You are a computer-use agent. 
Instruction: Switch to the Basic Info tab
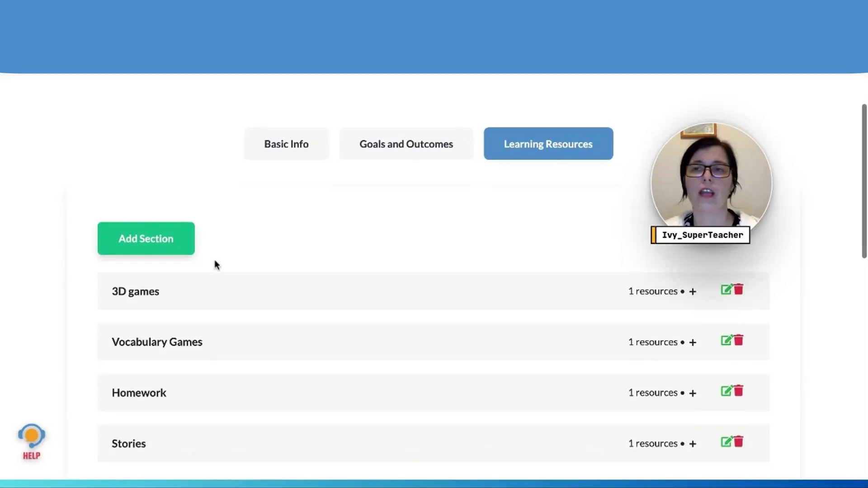286,144
